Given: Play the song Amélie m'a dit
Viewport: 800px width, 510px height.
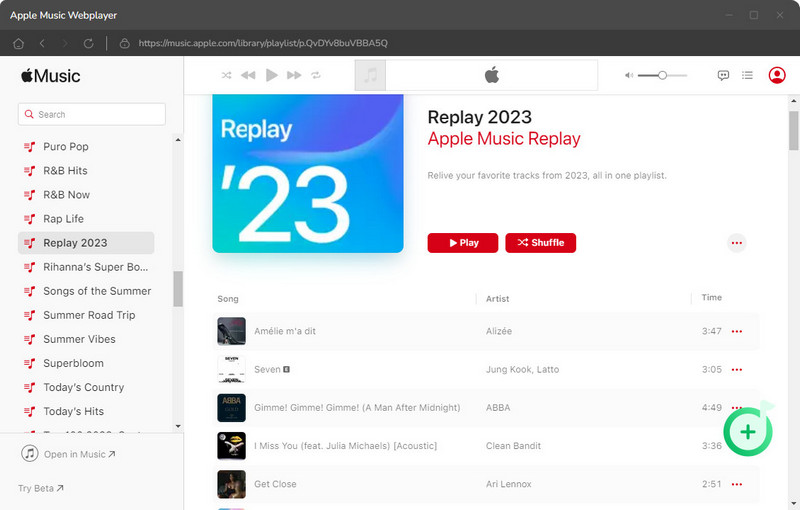Looking at the screenshot, I should (285, 332).
